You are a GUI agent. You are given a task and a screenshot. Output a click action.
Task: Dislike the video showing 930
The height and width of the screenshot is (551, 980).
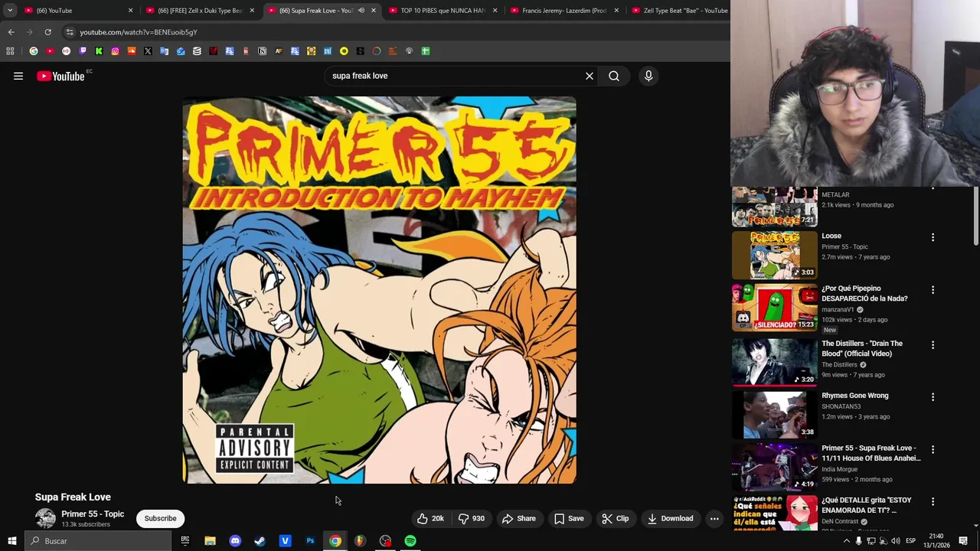(x=471, y=518)
